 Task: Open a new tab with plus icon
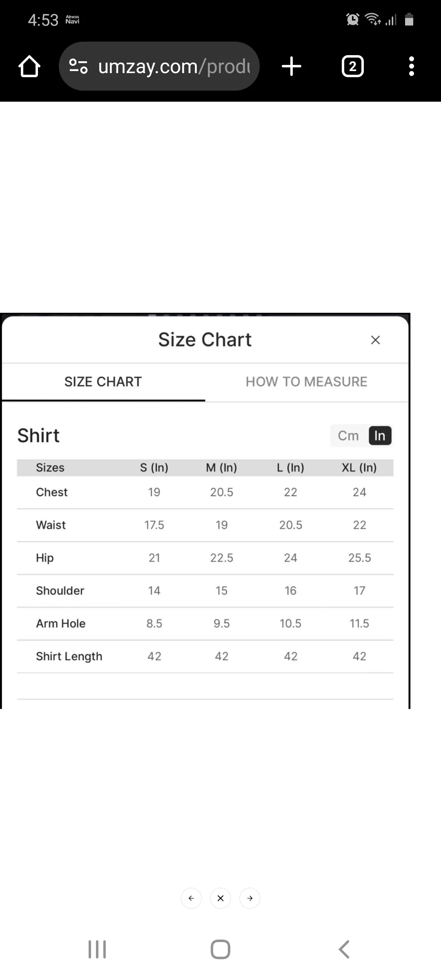(x=292, y=67)
